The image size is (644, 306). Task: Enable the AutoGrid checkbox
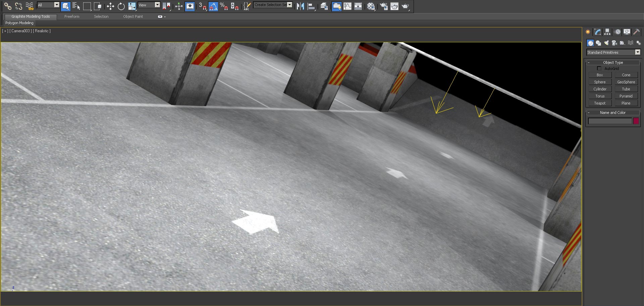tap(599, 69)
